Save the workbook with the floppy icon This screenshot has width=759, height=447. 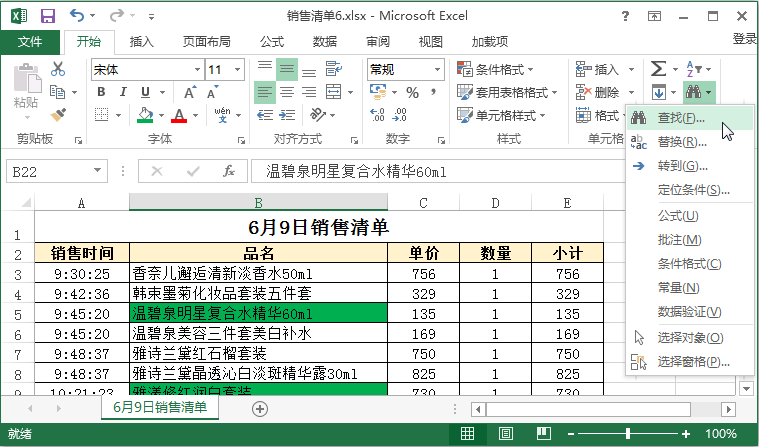click(47, 16)
